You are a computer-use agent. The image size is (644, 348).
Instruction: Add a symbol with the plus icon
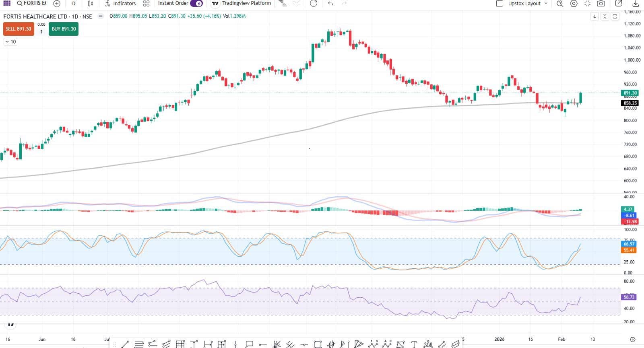(x=57, y=3)
